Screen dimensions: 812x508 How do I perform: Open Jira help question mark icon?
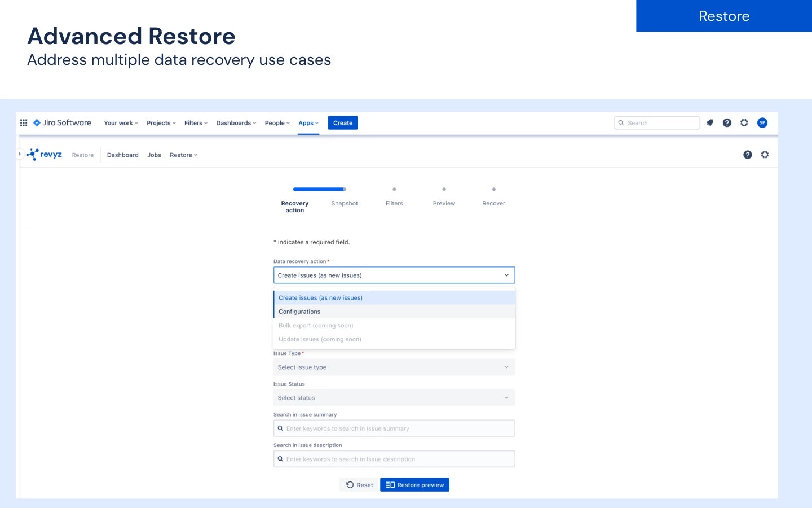point(727,122)
